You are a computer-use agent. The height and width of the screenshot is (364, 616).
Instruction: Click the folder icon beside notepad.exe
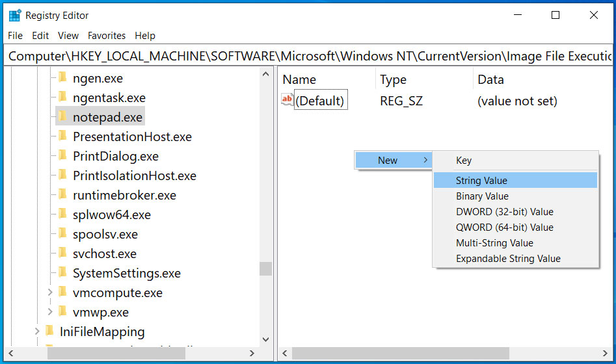tap(62, 116)
